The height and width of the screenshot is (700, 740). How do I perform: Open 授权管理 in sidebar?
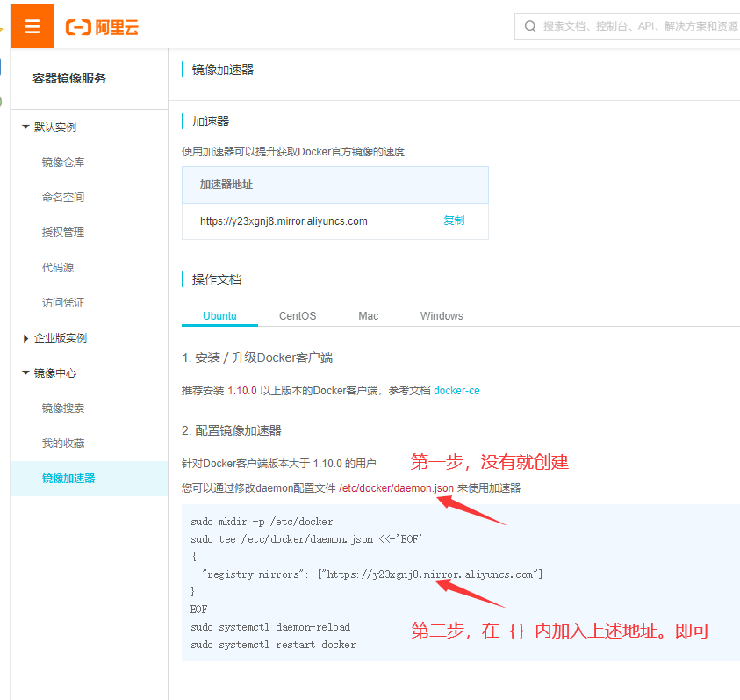pyautogui.click(x=63, y=233)
